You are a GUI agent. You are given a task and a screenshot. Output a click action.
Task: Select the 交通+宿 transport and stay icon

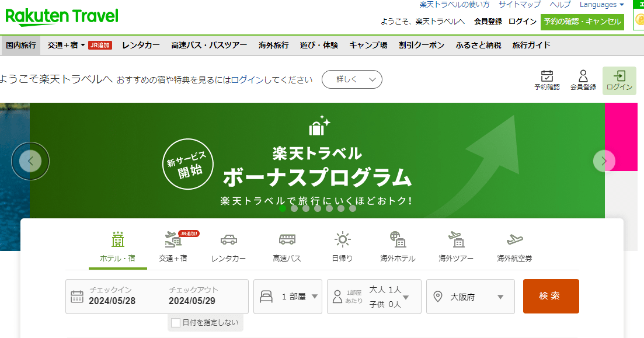pos(173,240)
